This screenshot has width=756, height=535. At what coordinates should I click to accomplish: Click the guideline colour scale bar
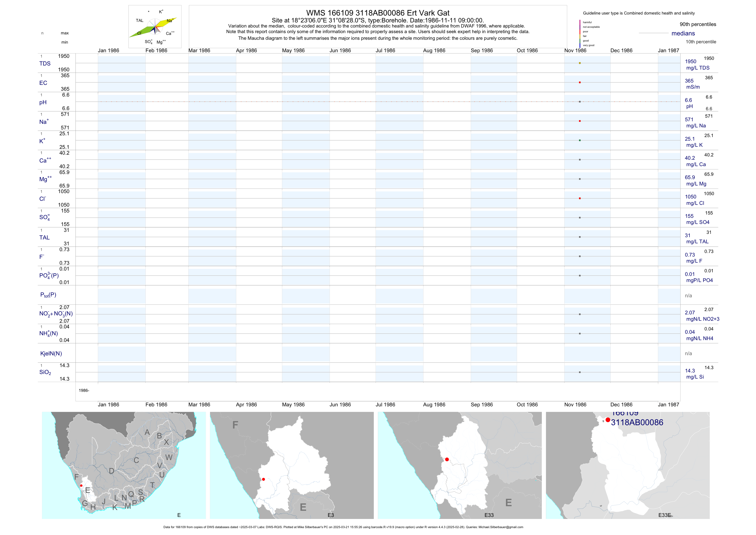580,34
